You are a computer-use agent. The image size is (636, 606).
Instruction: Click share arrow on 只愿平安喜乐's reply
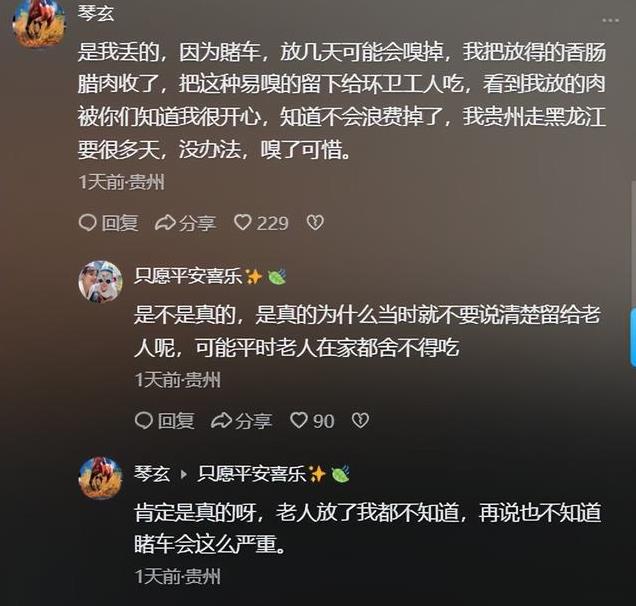221,421
